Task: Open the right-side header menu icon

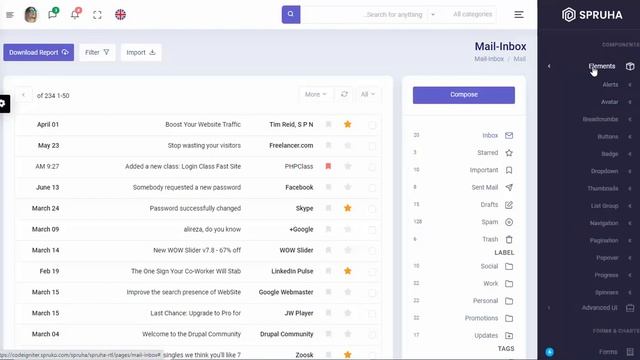Action: tap(519, 15)
